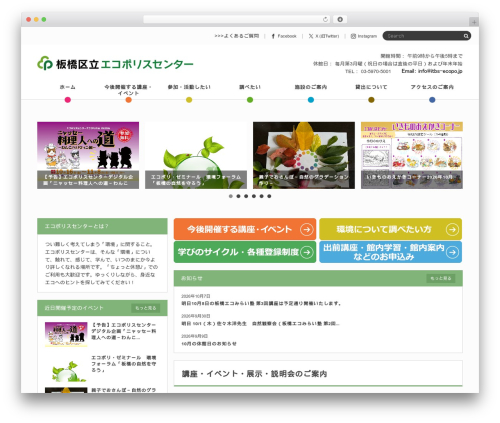Viewport: 500px width, 423px height.
Task: Select the fourth carousel pagination dot
Action: (x=254, y=196)
